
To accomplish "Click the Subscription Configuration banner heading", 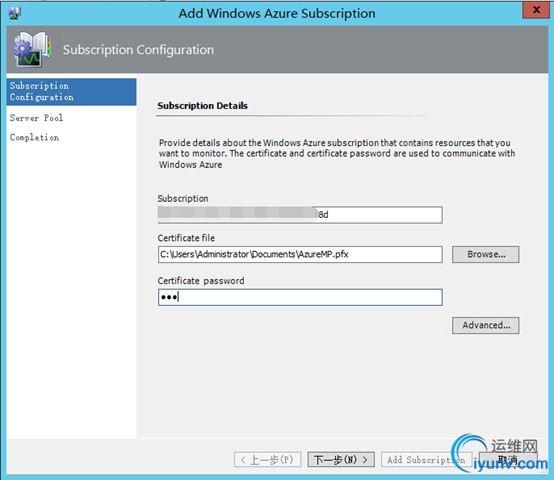I will click(138, 50).
